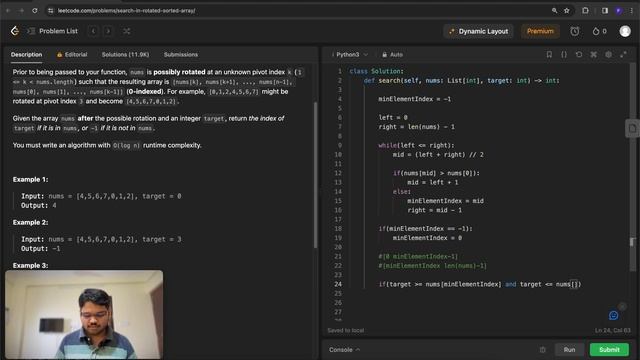The image size is (640, 360).
Task: Click the browser back arrow
Action: 8,11
